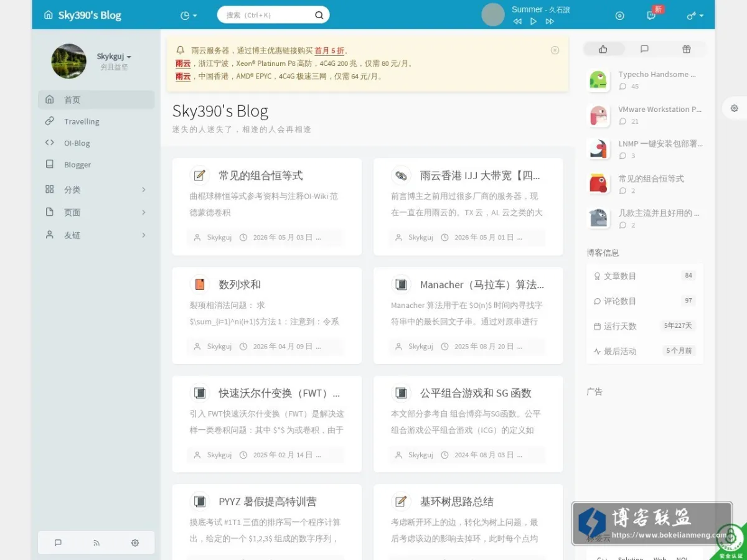This screenshot has width=747, height=560.
Task: Close the 雨云 notice banner
Action: [555, 50]
